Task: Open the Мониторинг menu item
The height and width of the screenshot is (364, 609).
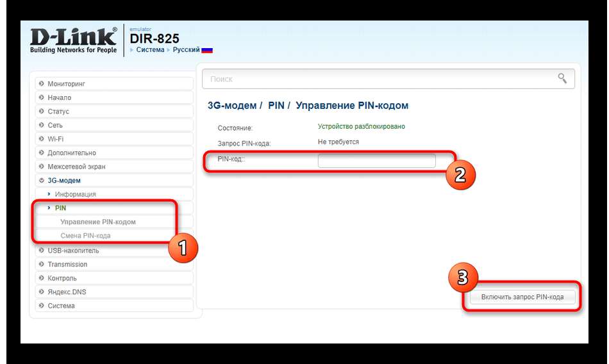Action: [114, 83]
